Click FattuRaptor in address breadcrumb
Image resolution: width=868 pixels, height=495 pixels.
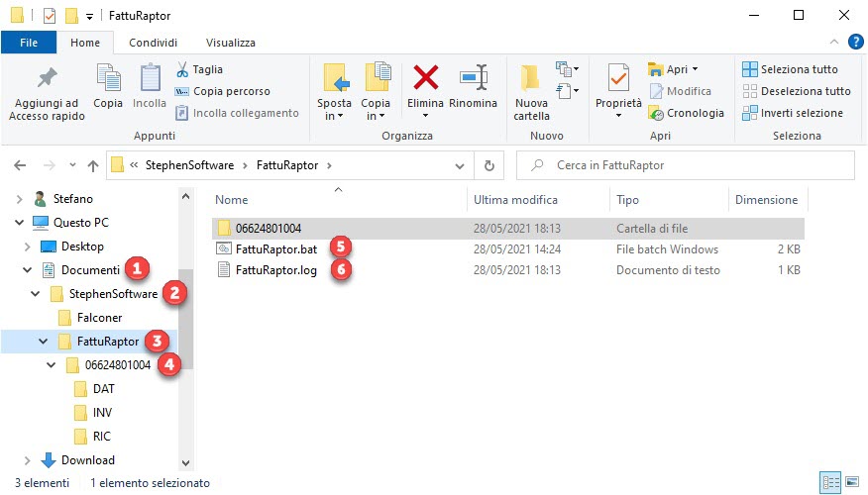287,165
